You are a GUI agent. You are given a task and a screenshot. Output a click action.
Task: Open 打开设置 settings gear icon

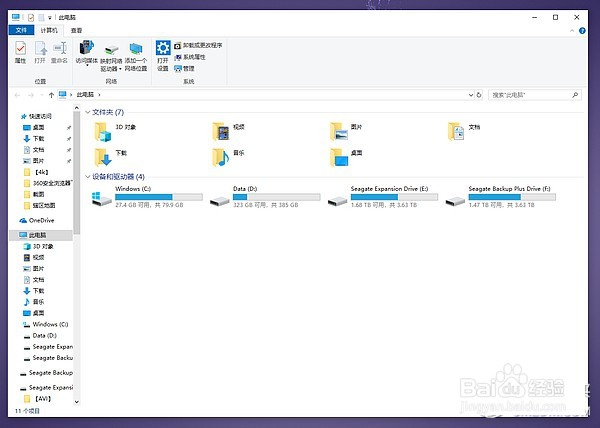163,56
